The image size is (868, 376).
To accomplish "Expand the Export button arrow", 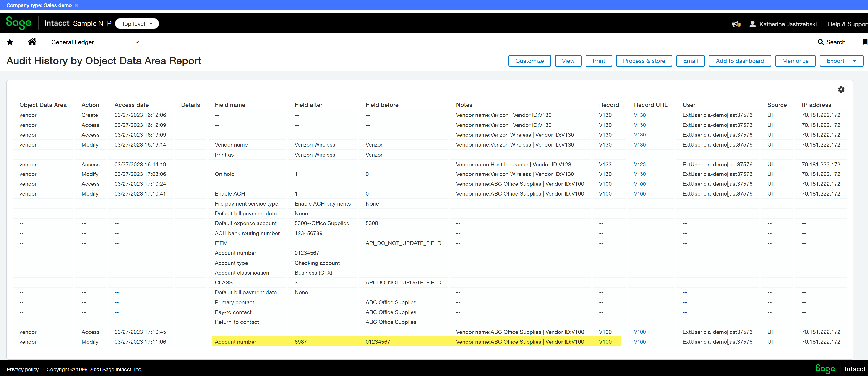I will tap(855, 61).
